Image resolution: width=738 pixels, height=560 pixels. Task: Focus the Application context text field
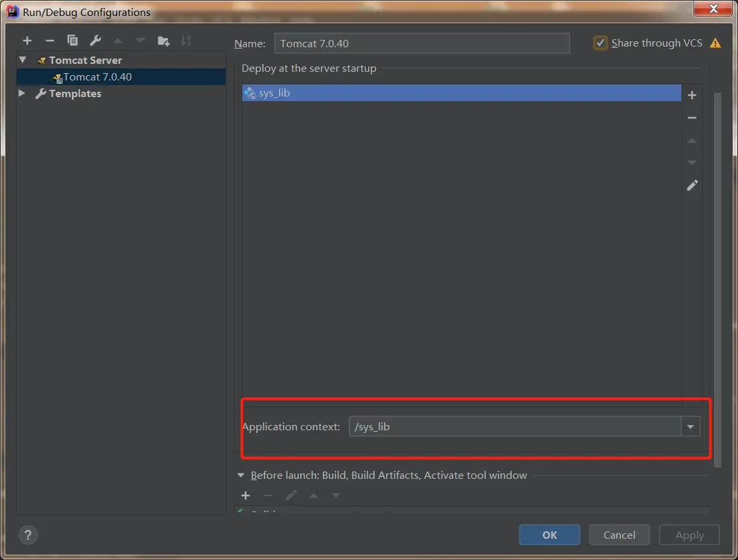click(515, 427)
